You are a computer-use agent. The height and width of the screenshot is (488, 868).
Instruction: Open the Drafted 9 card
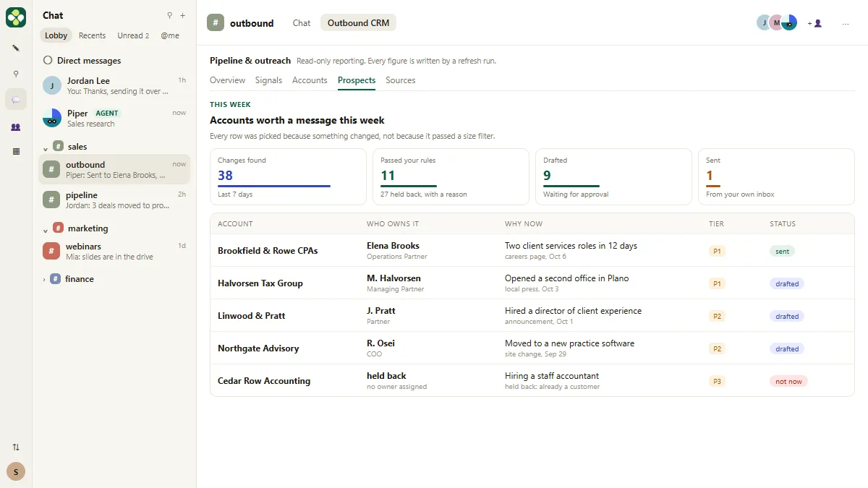click(x=613, y=177)
